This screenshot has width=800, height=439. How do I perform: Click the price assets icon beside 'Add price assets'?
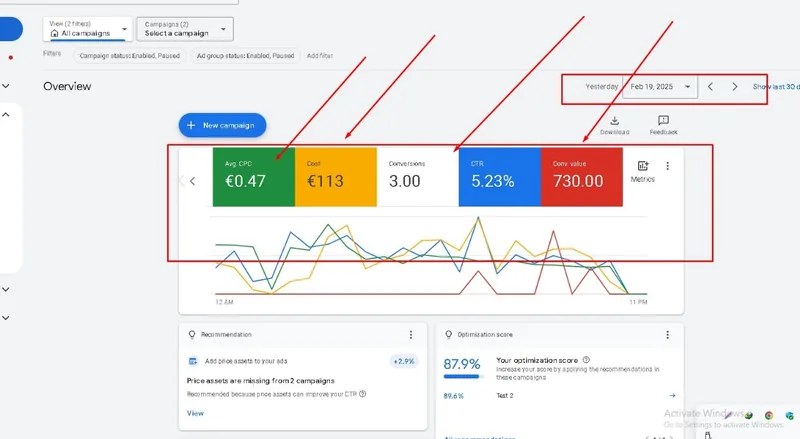pos(193,361)
